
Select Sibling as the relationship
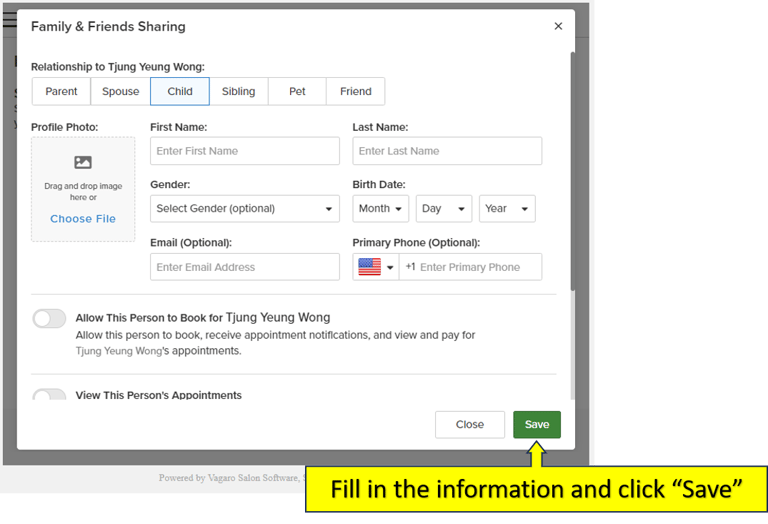(239, 92)
